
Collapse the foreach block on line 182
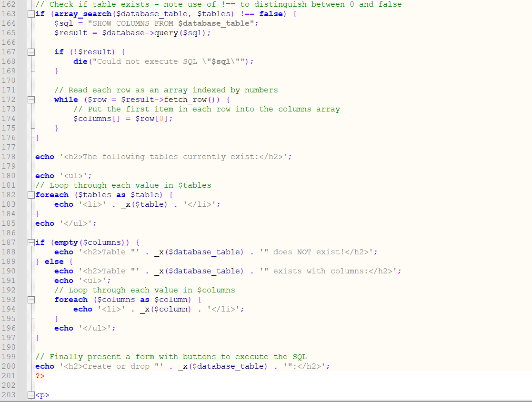(30, 194)
